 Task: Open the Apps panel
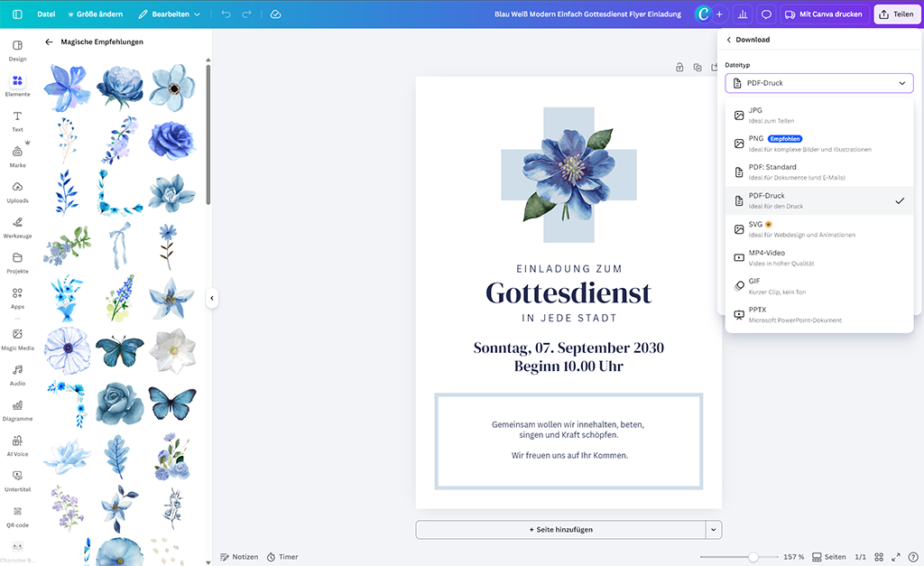[18, 298]
